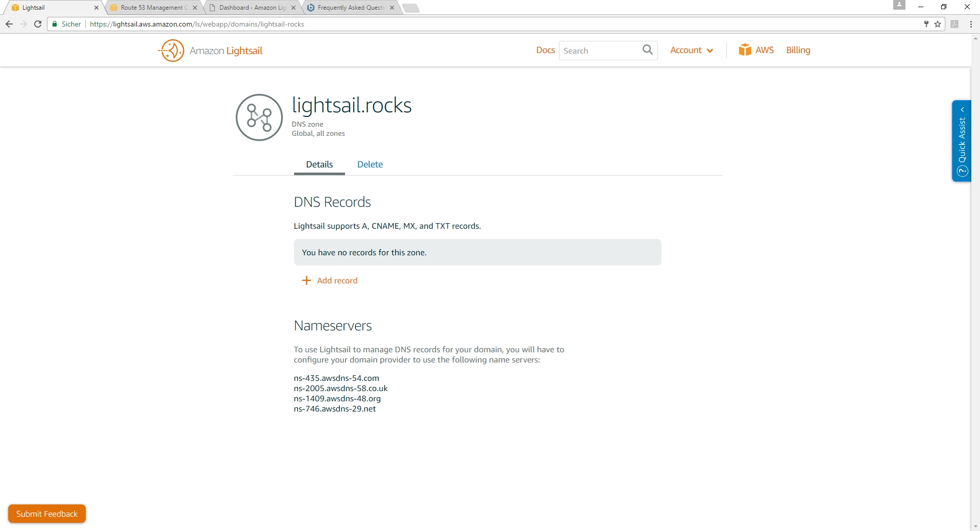
Task: Click the plus icon beside Add record
Action: point(306,280)
